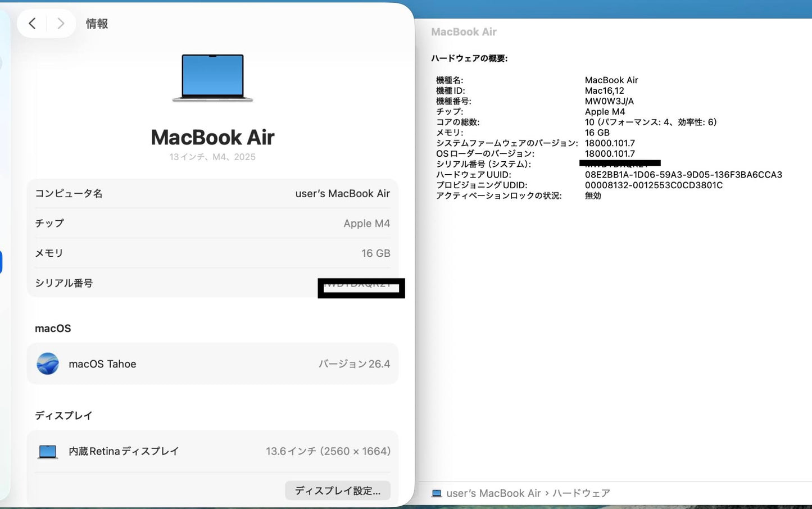Click the 10 (パフォーマンス: 4、効率性: 6) value
Screen dimensions: 812x509
(651, 122)
